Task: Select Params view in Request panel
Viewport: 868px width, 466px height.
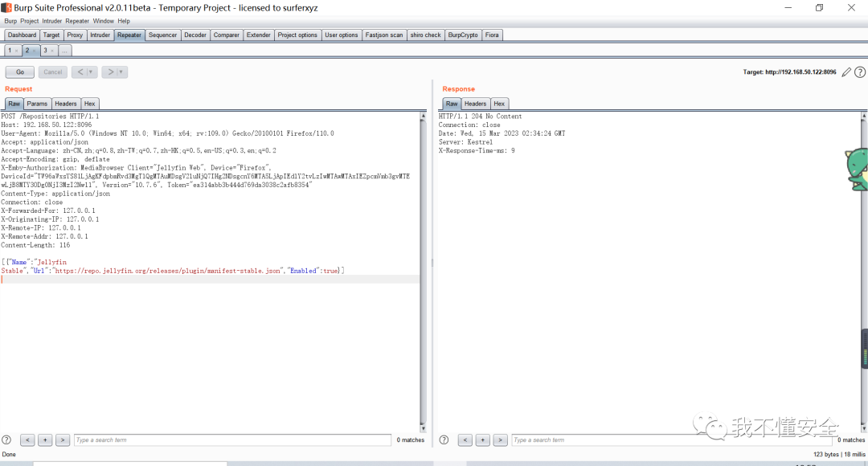Action: click(37, 104)
